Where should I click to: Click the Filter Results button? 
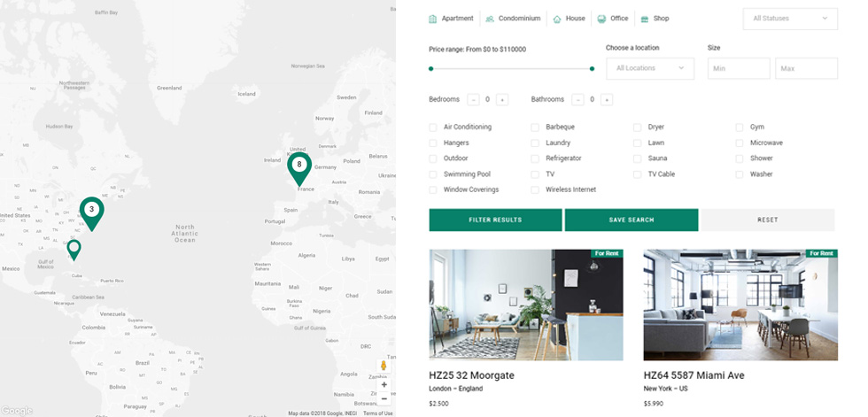click(x=495, y=220)
